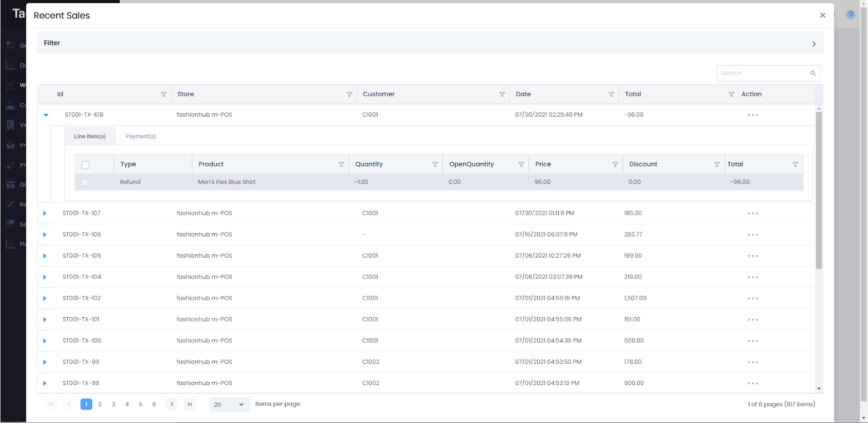Screen dimensions: 868x423
Task: Open the items per page dropdown
Action: point(229,405)
